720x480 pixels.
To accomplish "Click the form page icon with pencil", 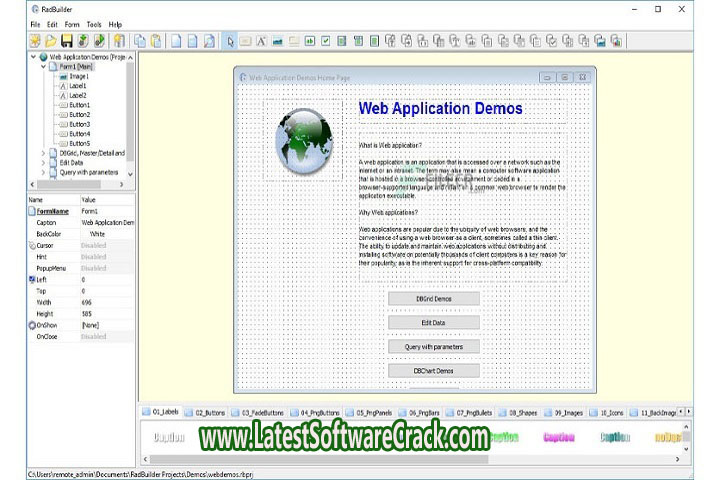I will (209, 41).
